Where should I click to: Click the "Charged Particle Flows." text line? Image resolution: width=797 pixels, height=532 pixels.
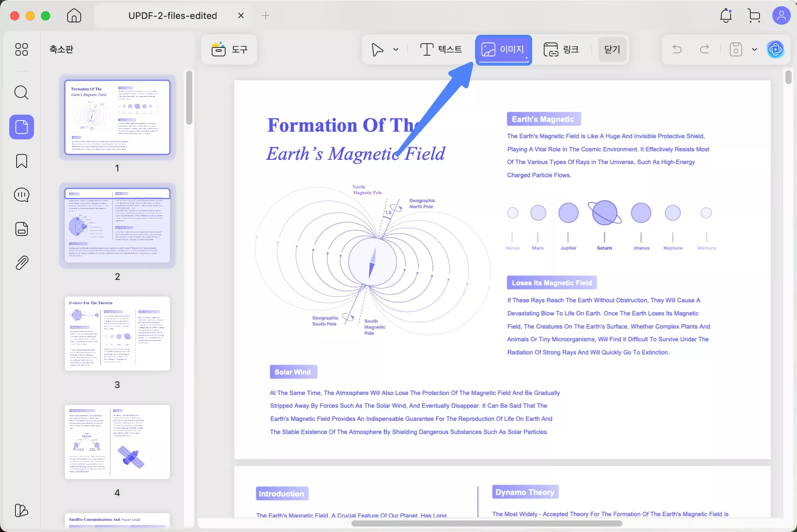pyautogui.click(x=539, y=175)
